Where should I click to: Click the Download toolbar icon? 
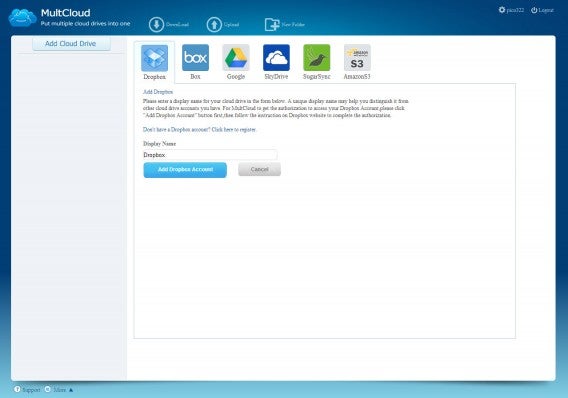coord(156,25)
